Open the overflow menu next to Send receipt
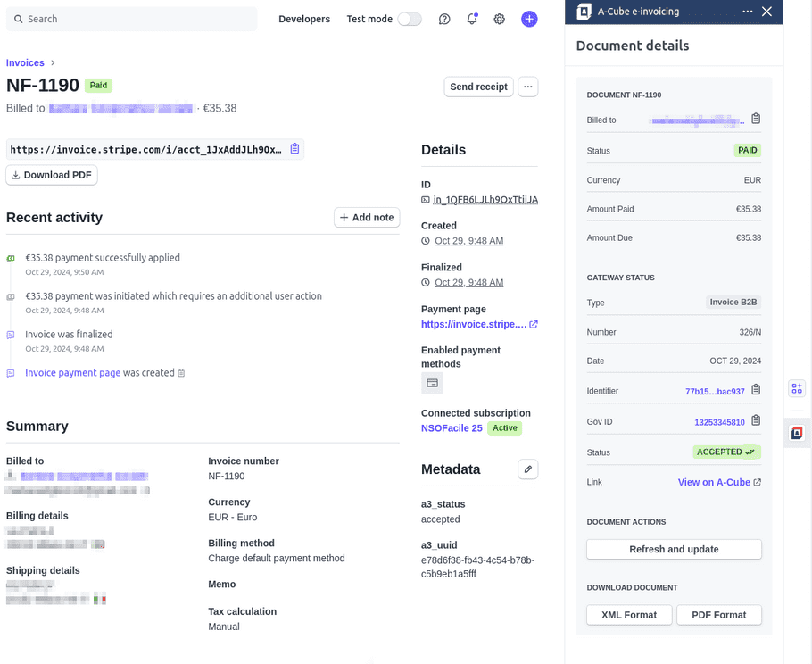Screen dimensions: 812x664 point(527,87)
